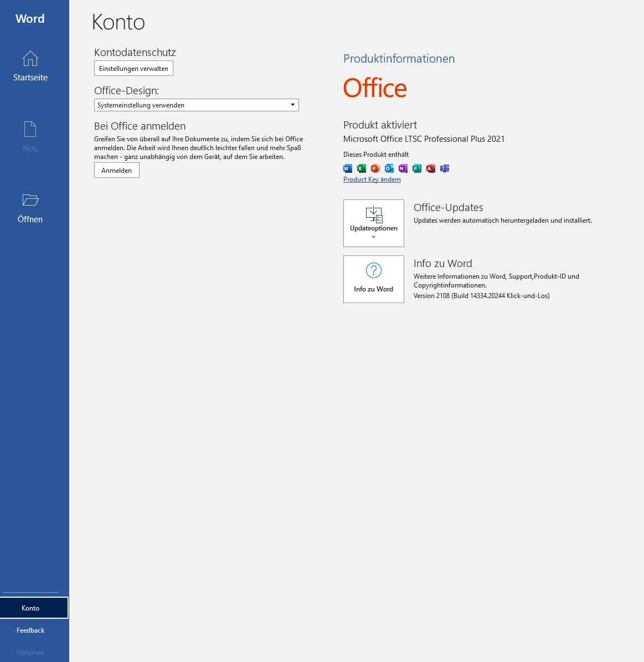Click the PowerPoint icon in product list
The width and height of the screenshot is (644, 662).
click(x=375, y=168)
